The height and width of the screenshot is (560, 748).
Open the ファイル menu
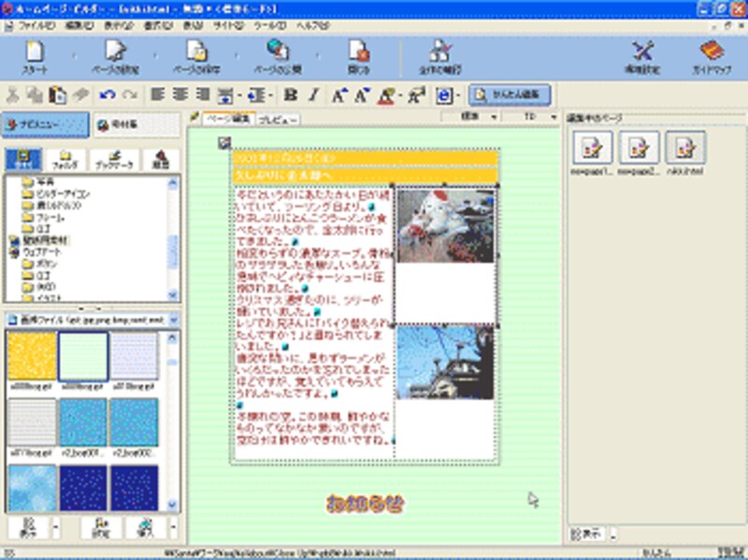click(36, 26)
